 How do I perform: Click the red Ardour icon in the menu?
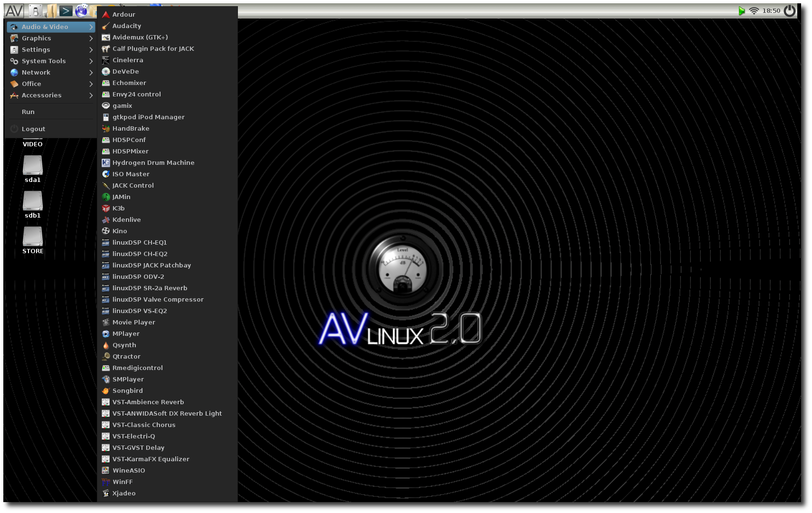(x=106, y=15)
